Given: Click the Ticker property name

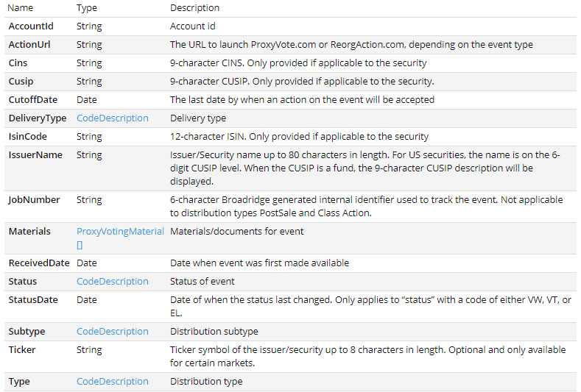Looking at the screenshot, I should [22, 349].
